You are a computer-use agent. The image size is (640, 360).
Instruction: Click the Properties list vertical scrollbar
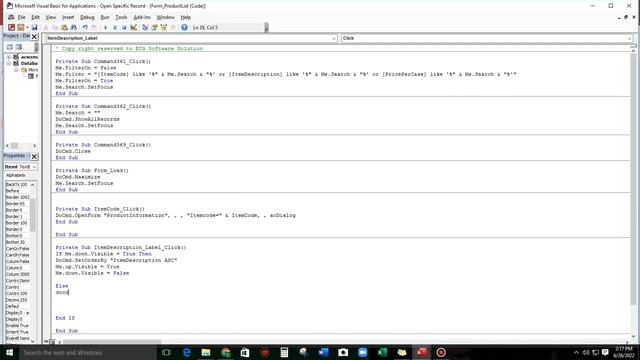[33, 263]
